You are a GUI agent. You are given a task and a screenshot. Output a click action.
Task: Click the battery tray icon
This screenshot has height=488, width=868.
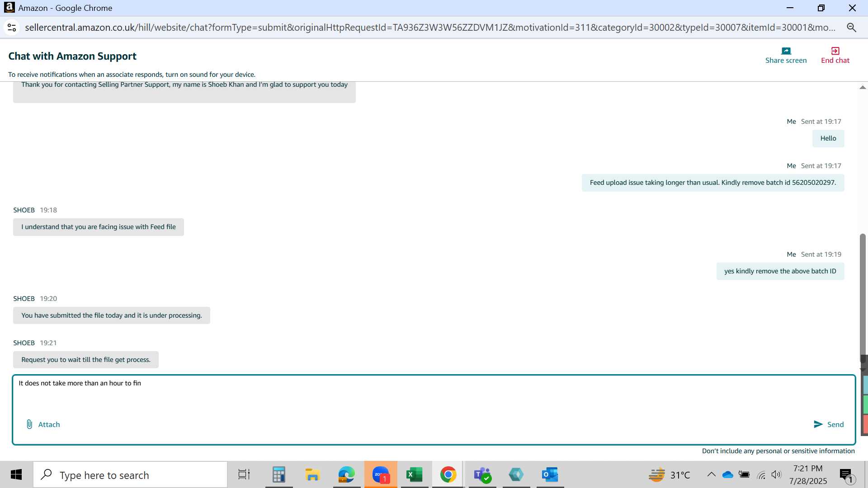tap(744, 474)
